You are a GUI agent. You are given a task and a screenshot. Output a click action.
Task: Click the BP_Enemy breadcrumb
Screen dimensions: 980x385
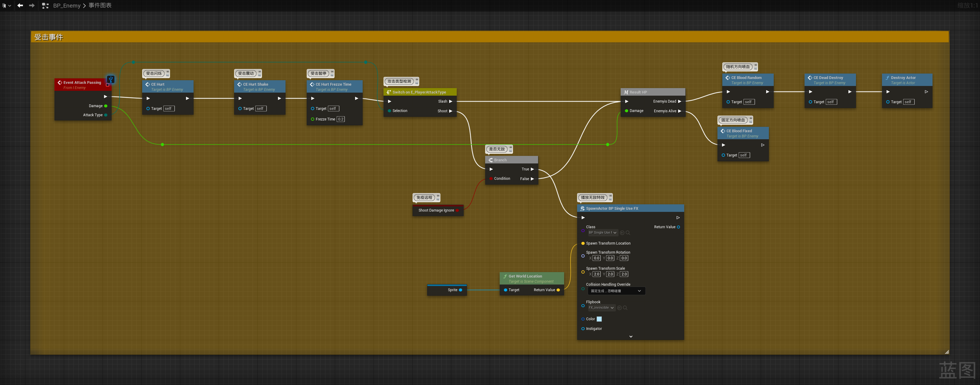(x=67, y=6)
